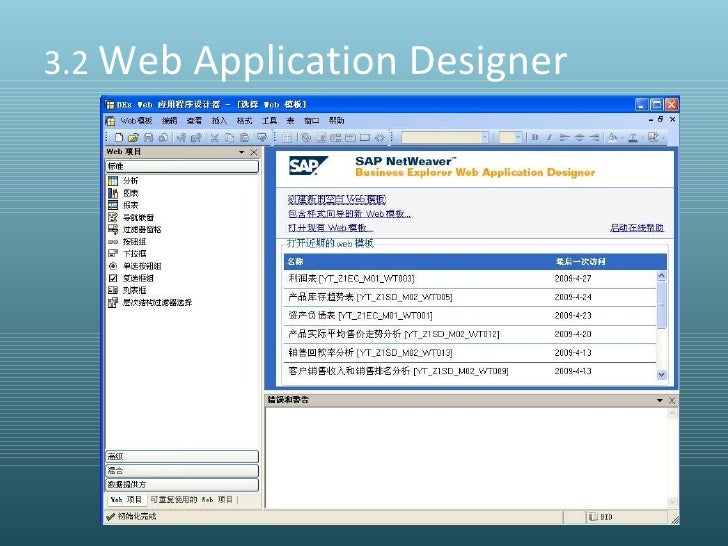Image resolution: width=728 pixels, height=546 pixels.
Task: Open the 查看 menu
Action: (194, 121)
